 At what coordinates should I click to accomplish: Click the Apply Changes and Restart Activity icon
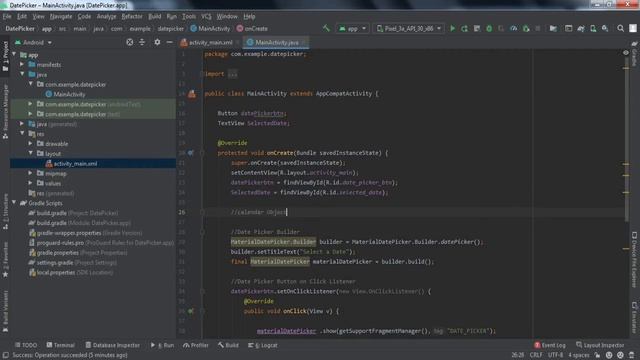464,29
